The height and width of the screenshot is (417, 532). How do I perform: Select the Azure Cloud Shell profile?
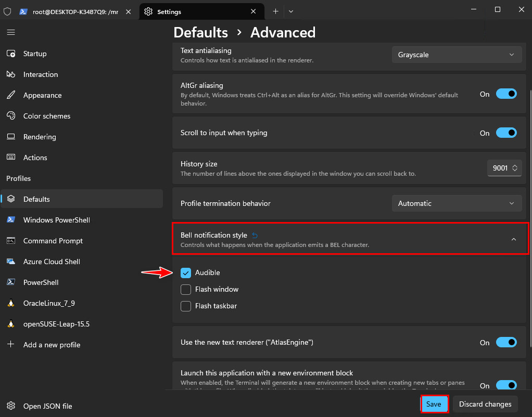click(x=82, y=262)
